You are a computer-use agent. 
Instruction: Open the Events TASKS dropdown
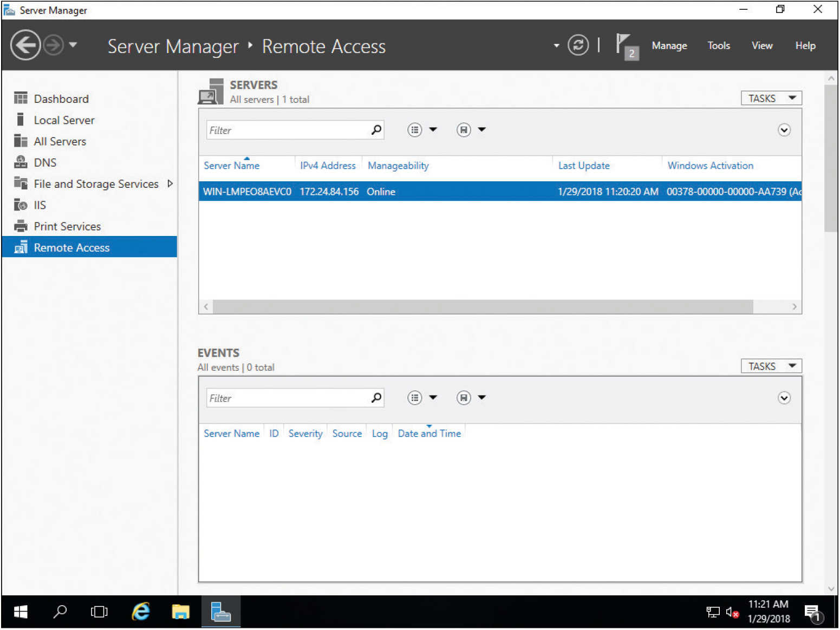771,366
